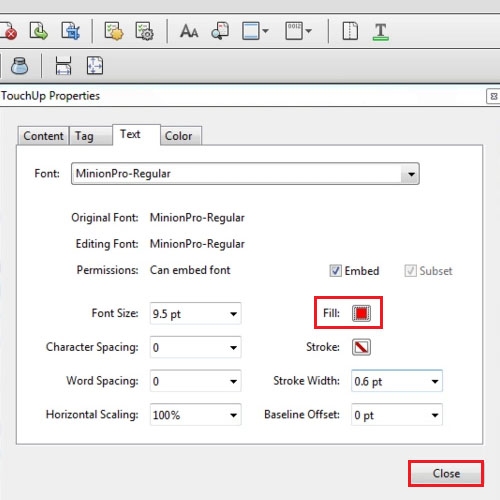Select the Ink Manager bottle icon
This screenshot has width=500, height=500.
tap(19, 65)
